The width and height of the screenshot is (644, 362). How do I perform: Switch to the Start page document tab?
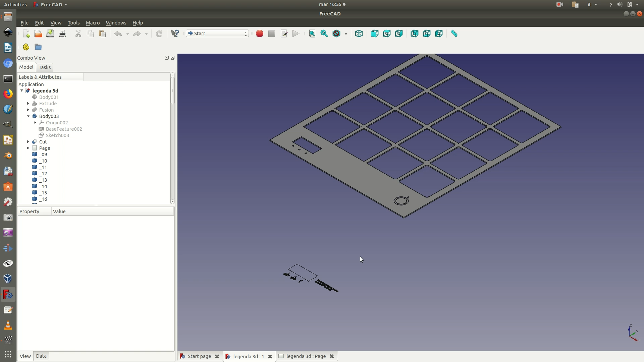click(199, 356)
